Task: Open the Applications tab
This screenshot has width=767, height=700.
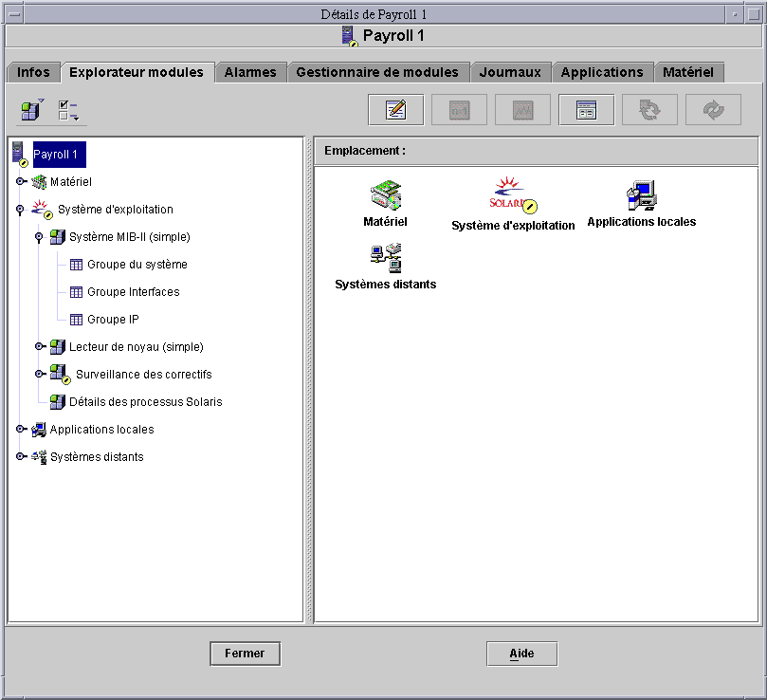Action: point(602,72)
